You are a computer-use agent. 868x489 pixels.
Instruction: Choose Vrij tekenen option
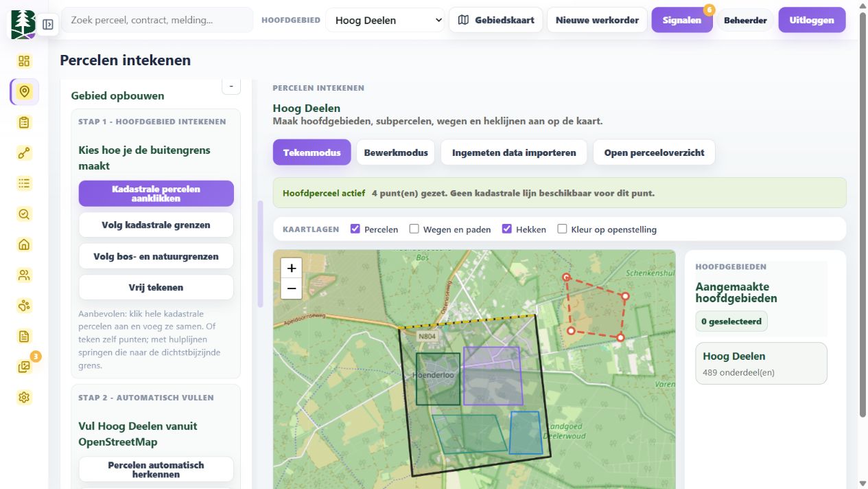tap(156, 287)
